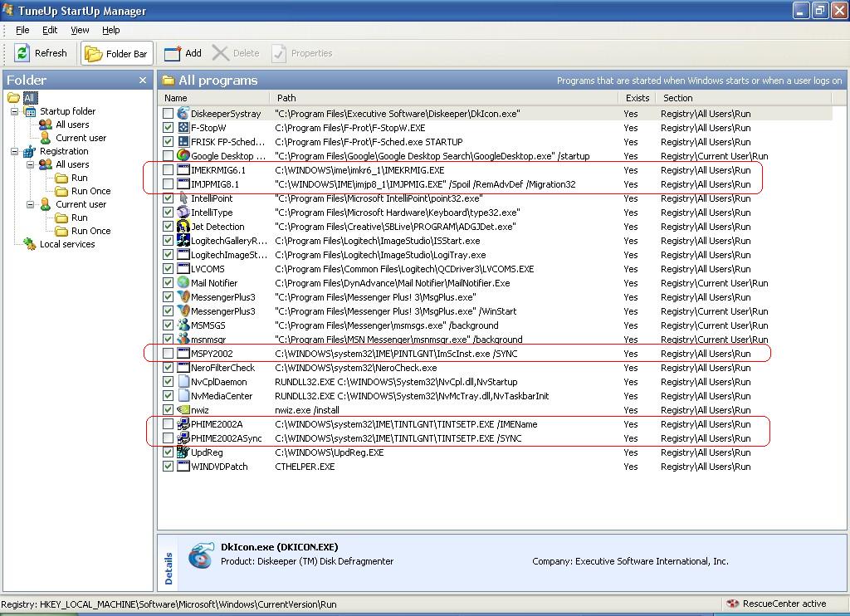Click the Startup folder icon
This screenshot has height=616, width=850.
pyautogui.click(x=31, y=111)
